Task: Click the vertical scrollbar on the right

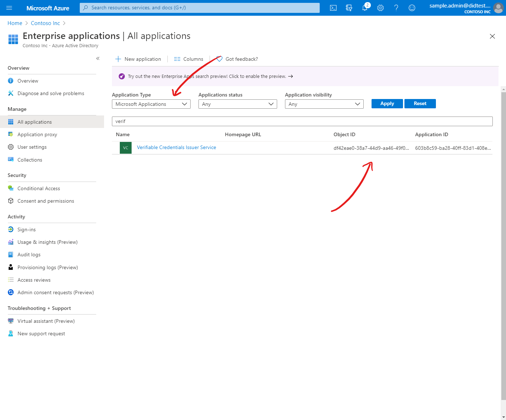Action: pyautogui.click(x=503, y=247)
